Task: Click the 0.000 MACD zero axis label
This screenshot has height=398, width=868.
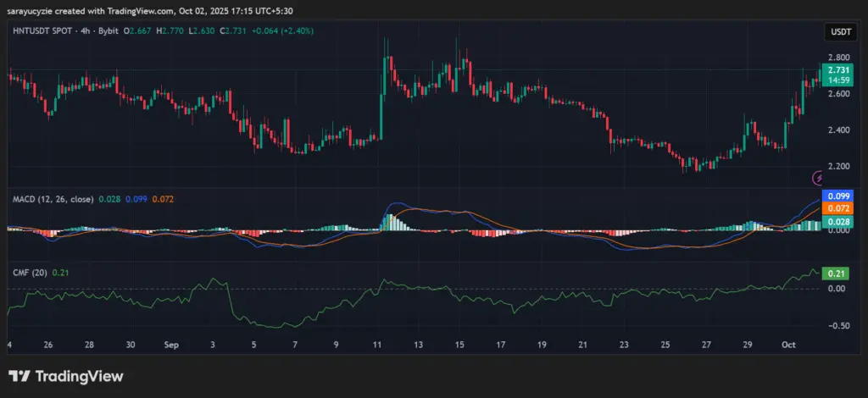Action: (838, 229)
